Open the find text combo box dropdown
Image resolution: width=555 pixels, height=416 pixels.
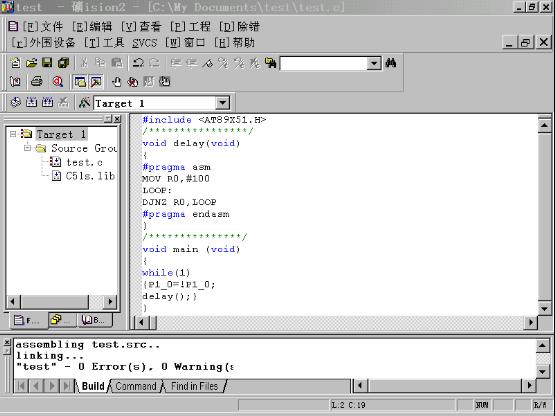373,64
